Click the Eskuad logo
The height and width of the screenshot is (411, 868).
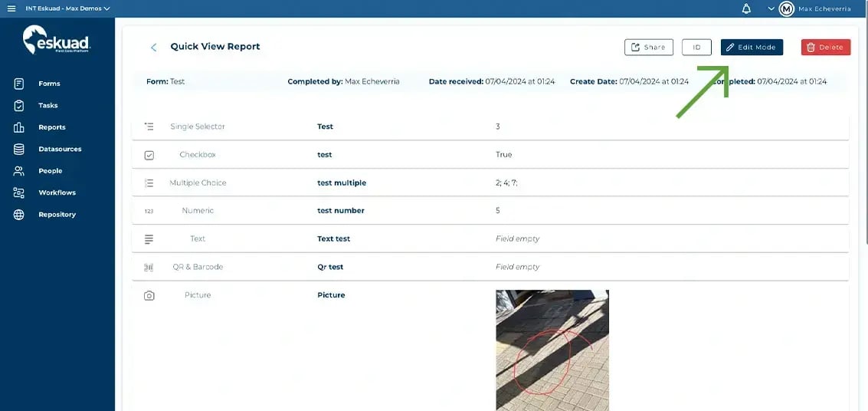57,40
